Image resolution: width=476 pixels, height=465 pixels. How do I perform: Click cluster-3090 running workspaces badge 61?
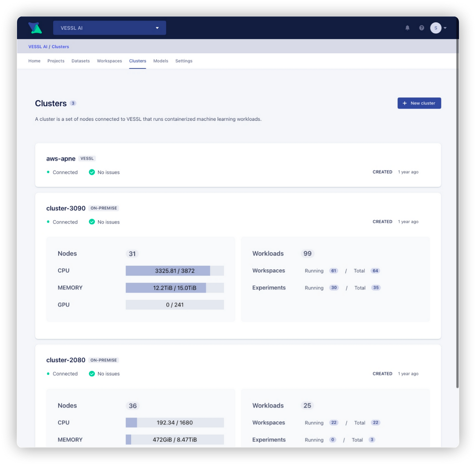point(334,271)
